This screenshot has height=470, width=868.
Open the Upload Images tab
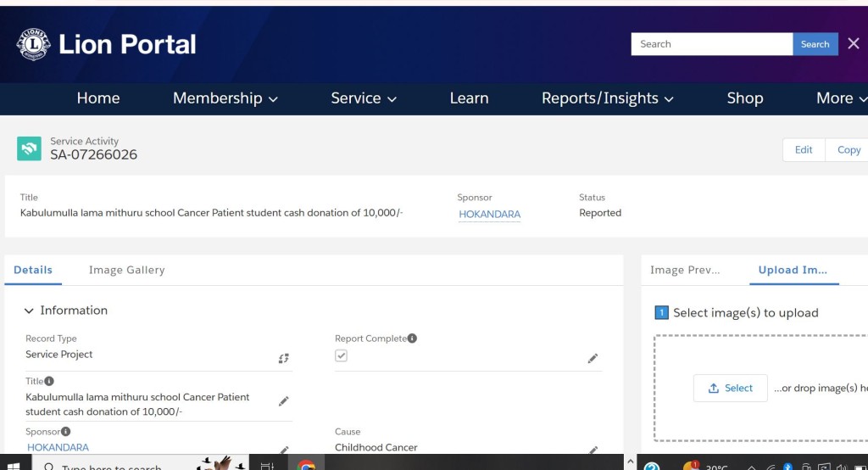(793, 270)
